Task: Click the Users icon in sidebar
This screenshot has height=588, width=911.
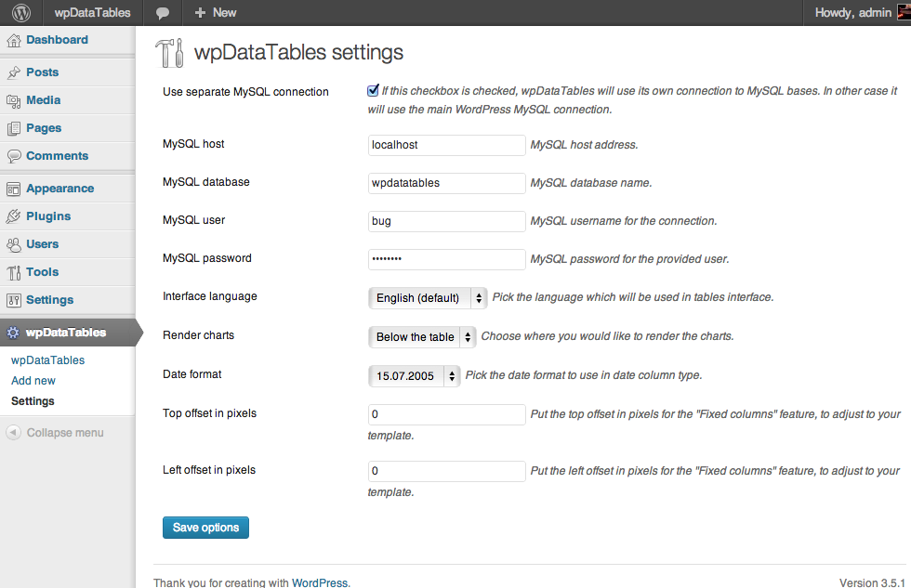Action: [x=13, y=244]
